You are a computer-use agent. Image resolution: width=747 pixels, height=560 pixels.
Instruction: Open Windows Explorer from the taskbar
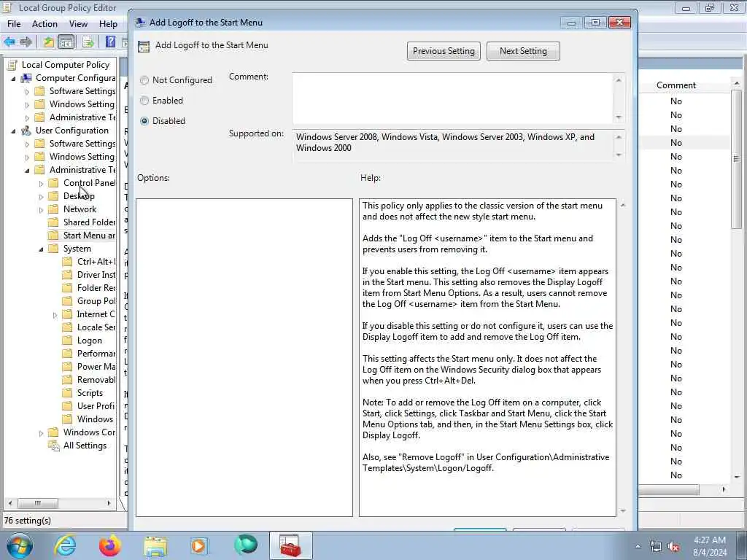tap(155, 546)
